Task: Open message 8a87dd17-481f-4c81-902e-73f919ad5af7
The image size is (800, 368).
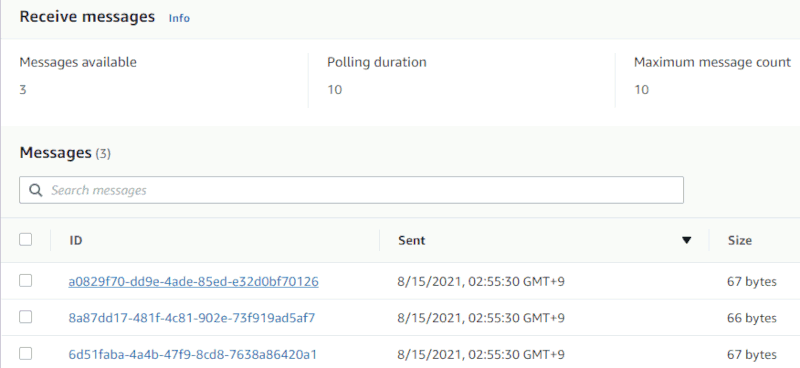Action: 192,318
